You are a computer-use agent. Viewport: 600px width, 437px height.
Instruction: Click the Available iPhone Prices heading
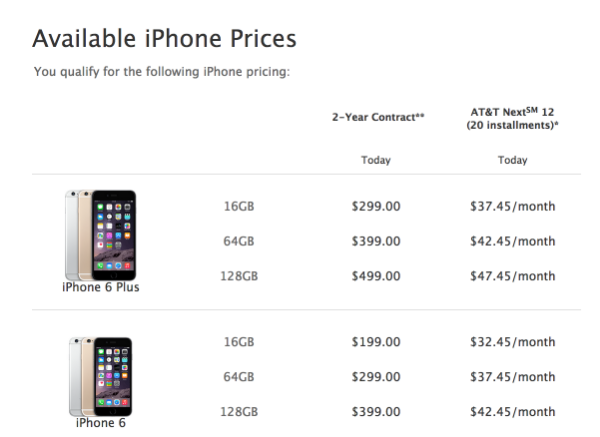coord(165,39)
